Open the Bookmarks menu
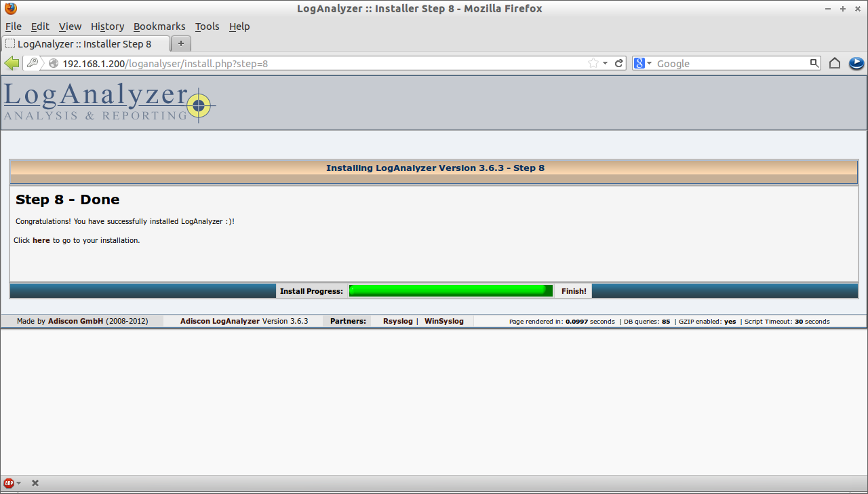Image resolution: width=868 pixels, height=494 pixels. (159, 26)
